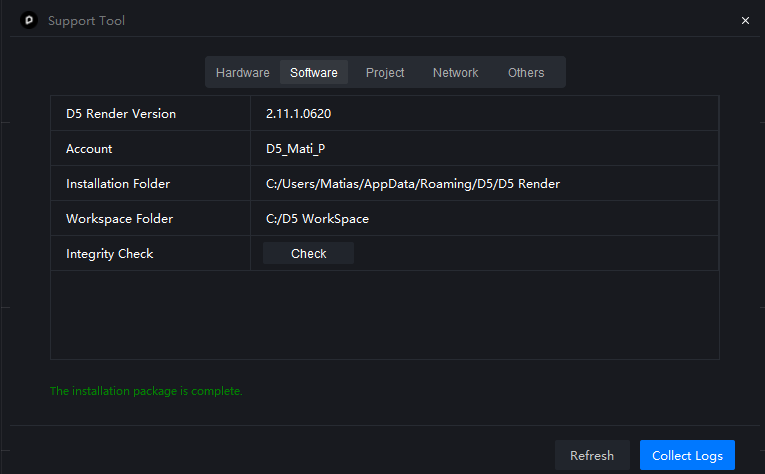This screenshot has height=474, width=765.
Task: Click the Installation Folder label
Action: [x=118, y=184]
